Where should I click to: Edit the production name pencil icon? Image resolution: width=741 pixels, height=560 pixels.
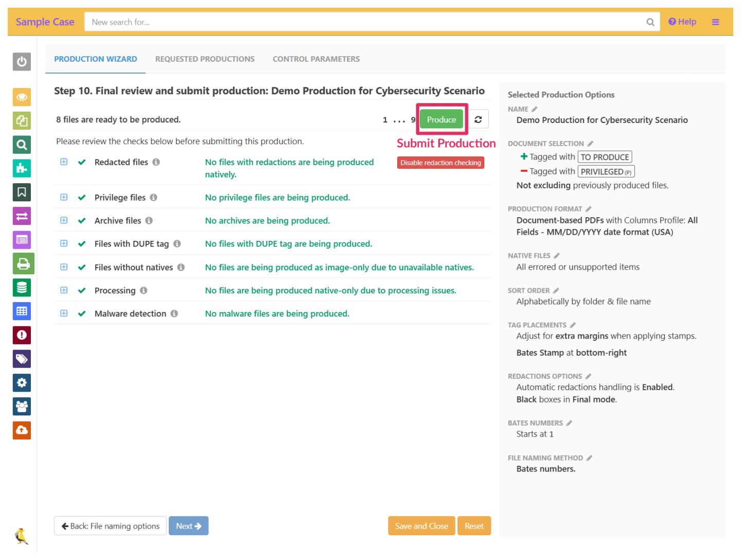coord(535,109)
